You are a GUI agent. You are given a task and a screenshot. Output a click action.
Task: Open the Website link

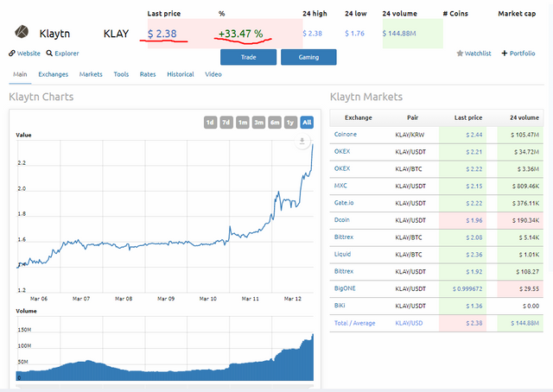click(x=29, y=54)
